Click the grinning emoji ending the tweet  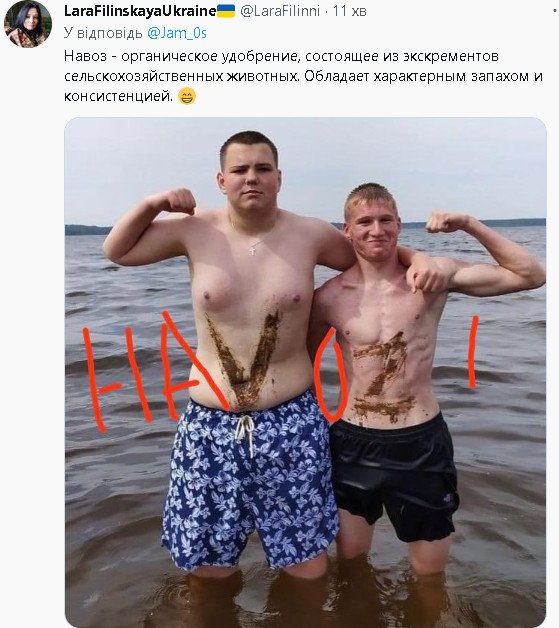tap(187, 97)
